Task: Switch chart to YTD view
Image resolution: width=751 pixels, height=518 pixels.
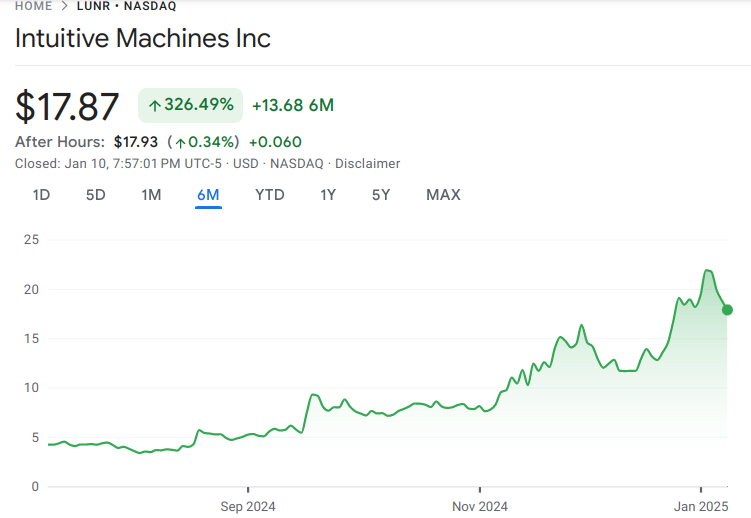Action: click(270, 195)
